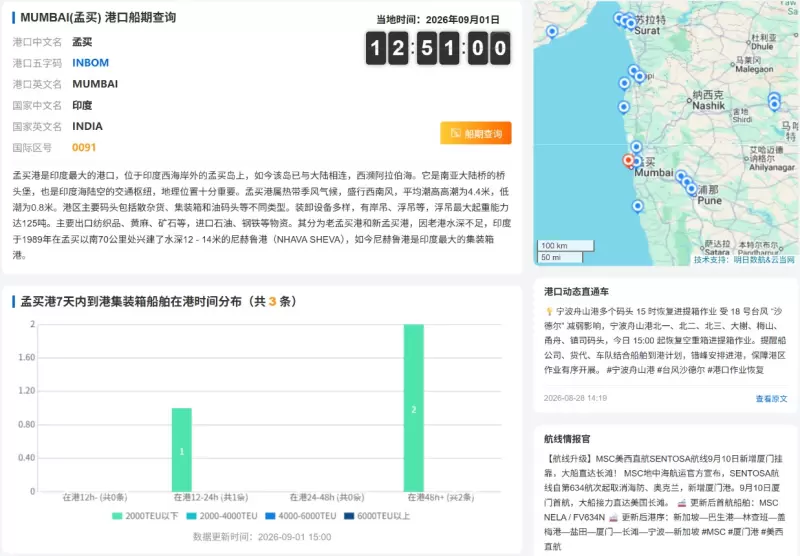Click the orange 船期查询 button
The height and width of the screenshot is (556, 800).
tap(476, 133)
